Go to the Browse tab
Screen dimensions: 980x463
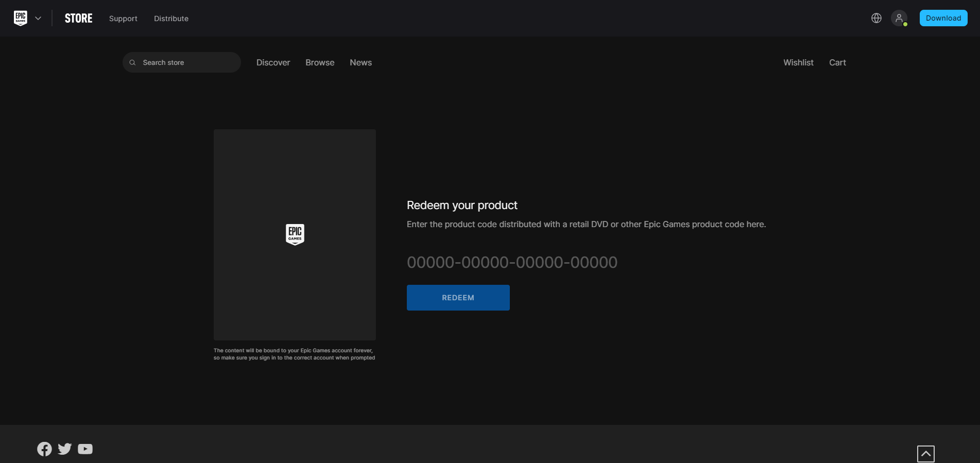(320, 62)
